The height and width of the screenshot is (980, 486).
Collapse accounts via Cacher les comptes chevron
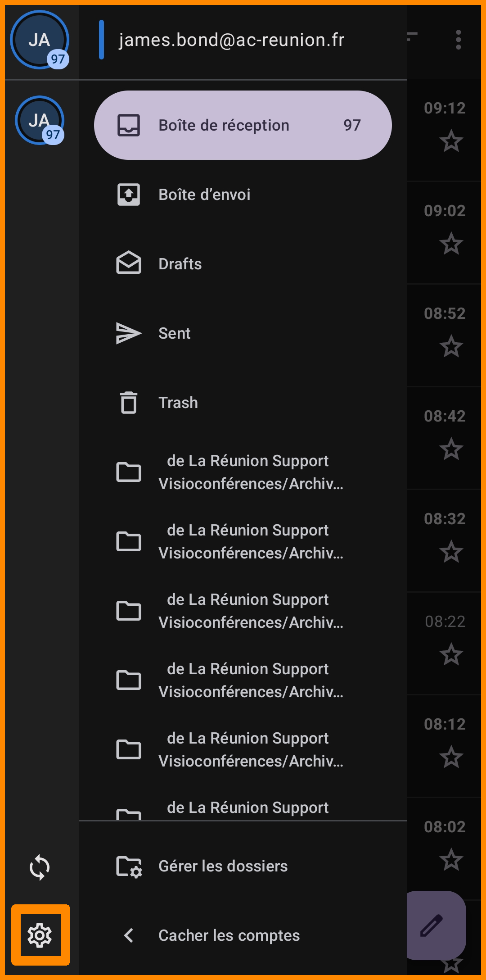point(129,935)
